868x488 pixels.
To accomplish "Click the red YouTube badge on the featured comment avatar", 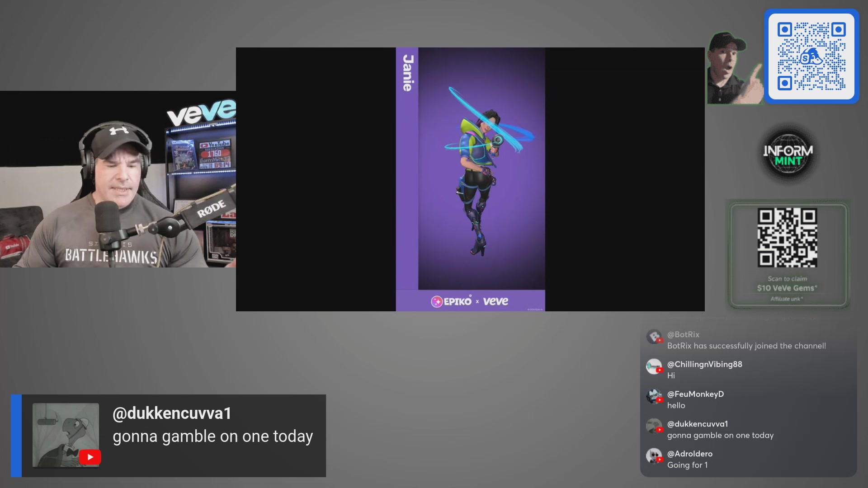I will [90, 457].
